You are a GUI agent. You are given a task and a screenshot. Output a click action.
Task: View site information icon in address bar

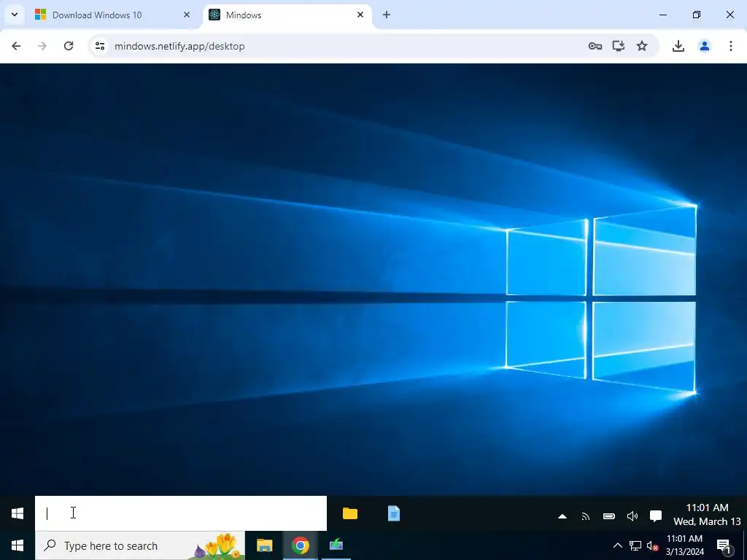pos(99,46)
